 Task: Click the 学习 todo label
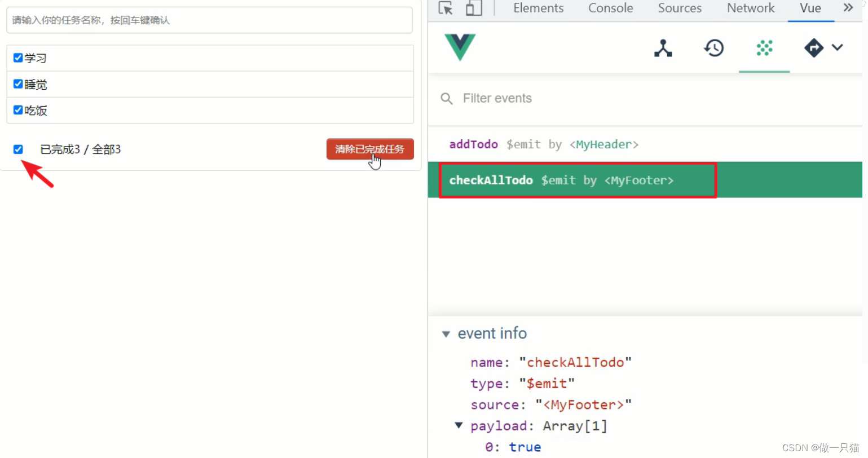(x=36, y=58)
